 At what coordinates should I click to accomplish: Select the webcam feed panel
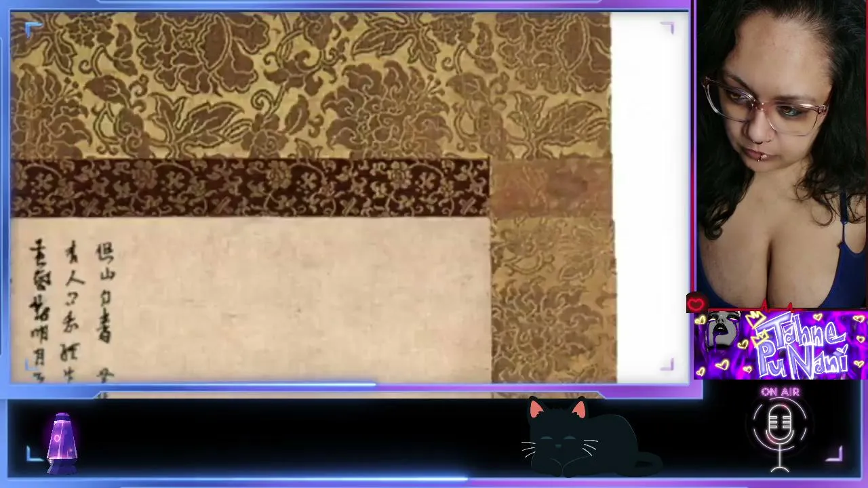point(782,155)
